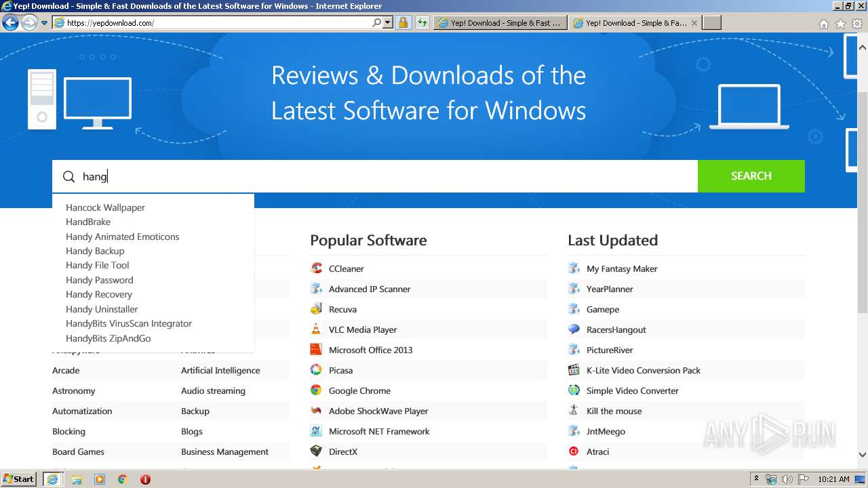Click the green SEARCH button

coord(751,176)
